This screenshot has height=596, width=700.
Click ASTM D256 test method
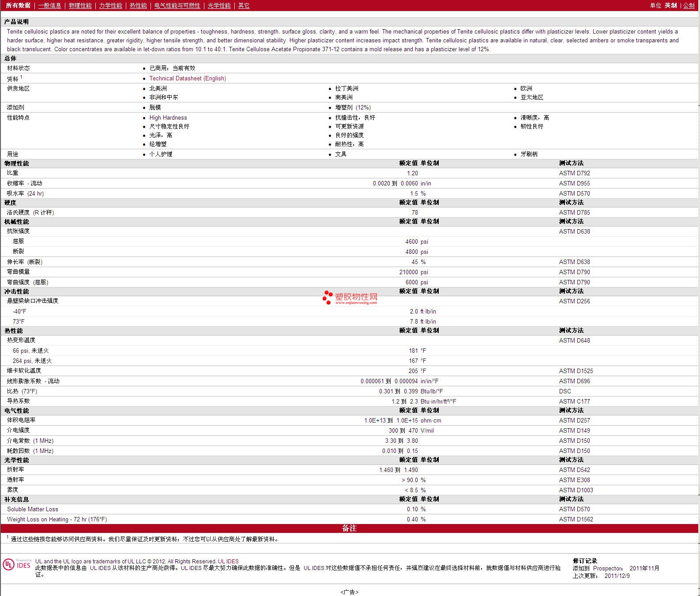[574, 301]
